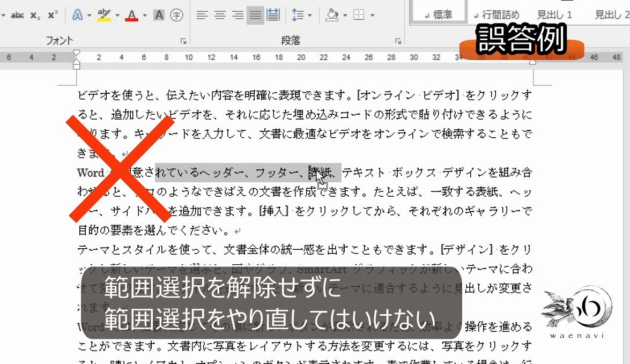The image size is (630, 364).
Task: Toggle character shading
Action: coord(159,15)
